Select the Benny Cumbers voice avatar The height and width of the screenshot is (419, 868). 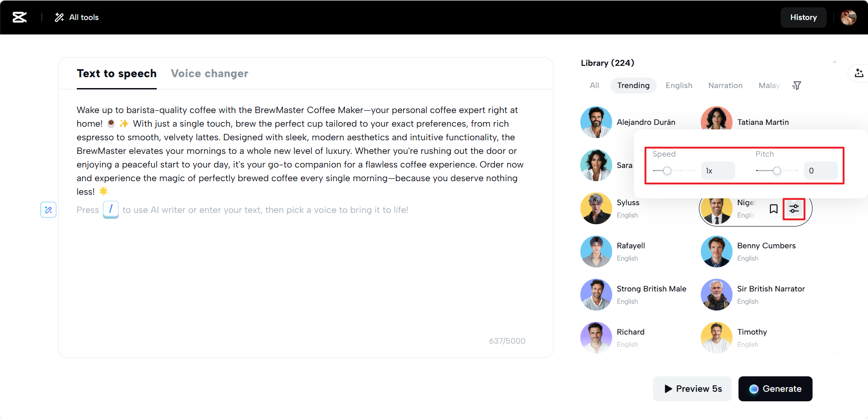pyautogui.click(x=716, y=251)
